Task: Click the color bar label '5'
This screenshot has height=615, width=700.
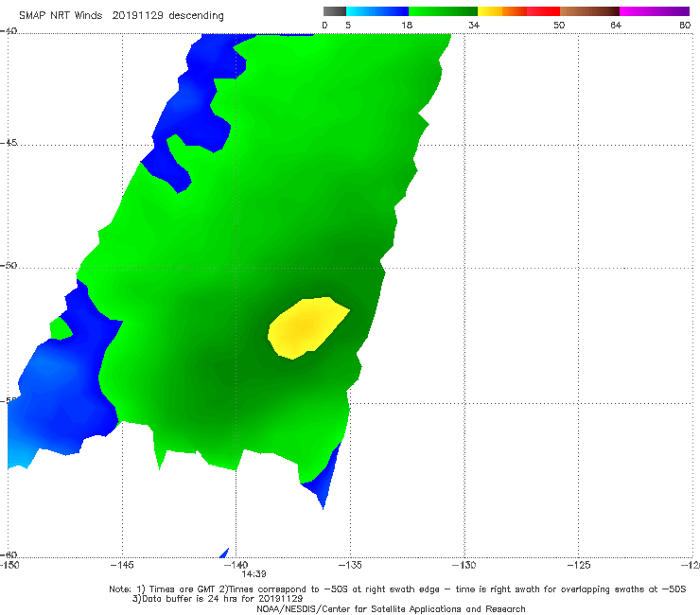Action: point(348,25)
